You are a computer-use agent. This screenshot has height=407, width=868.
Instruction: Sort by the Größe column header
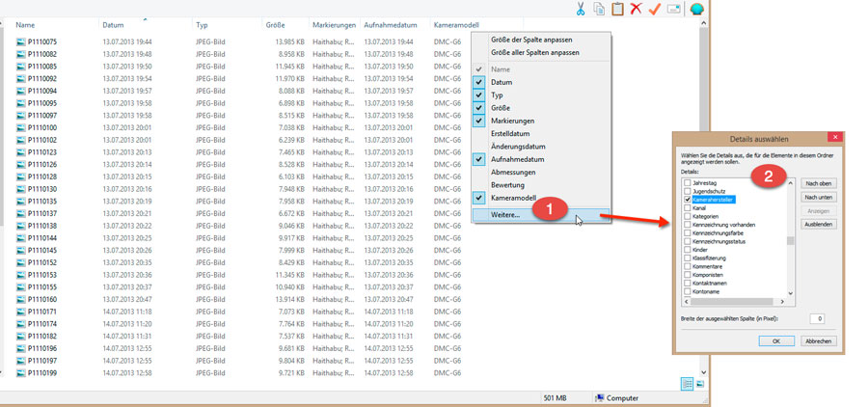pos(275,24)
